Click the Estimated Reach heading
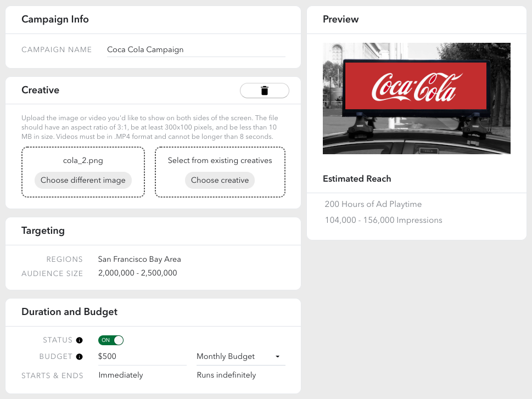Image resolution: width=532 pixels, height=399 pixels. pos(357,179)
